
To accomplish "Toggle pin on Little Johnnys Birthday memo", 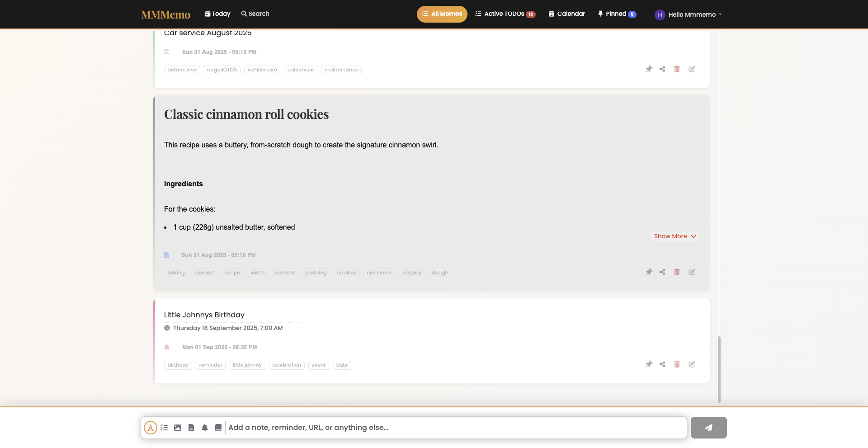I will tap(649, 364).
